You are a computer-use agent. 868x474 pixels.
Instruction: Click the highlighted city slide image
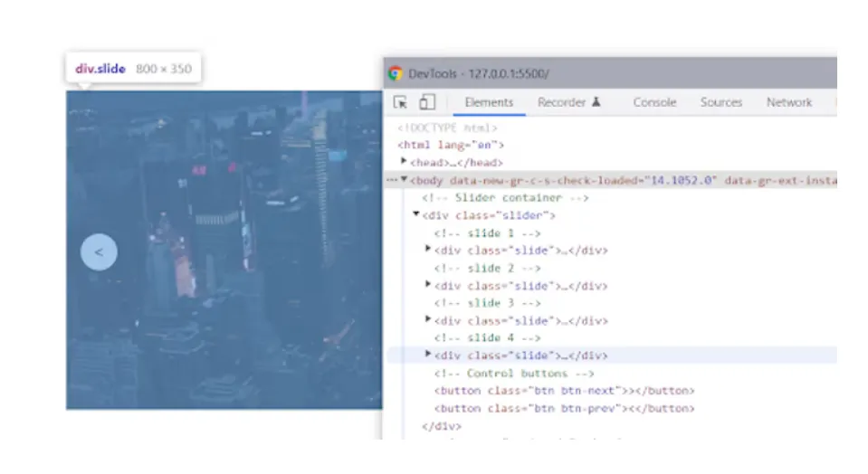[x=224, y=250]
